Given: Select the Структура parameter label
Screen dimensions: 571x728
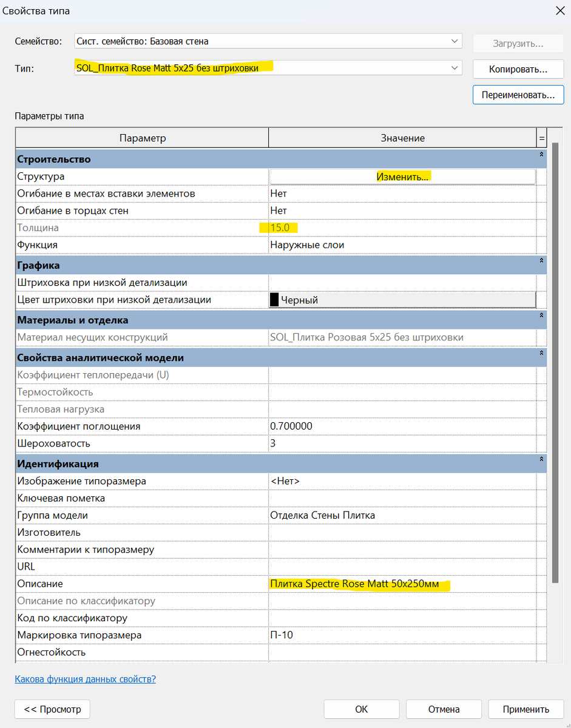Looking at the screenshot, I should pyautogui.click(x=41, y=177).
